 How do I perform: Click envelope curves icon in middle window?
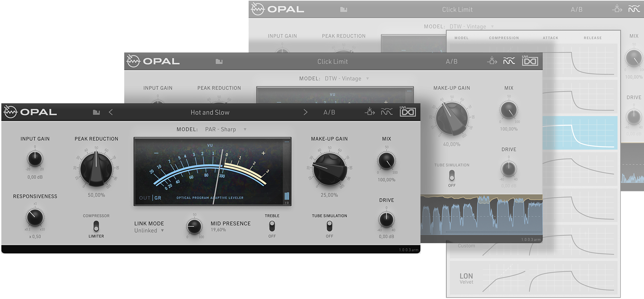[509, 61]
